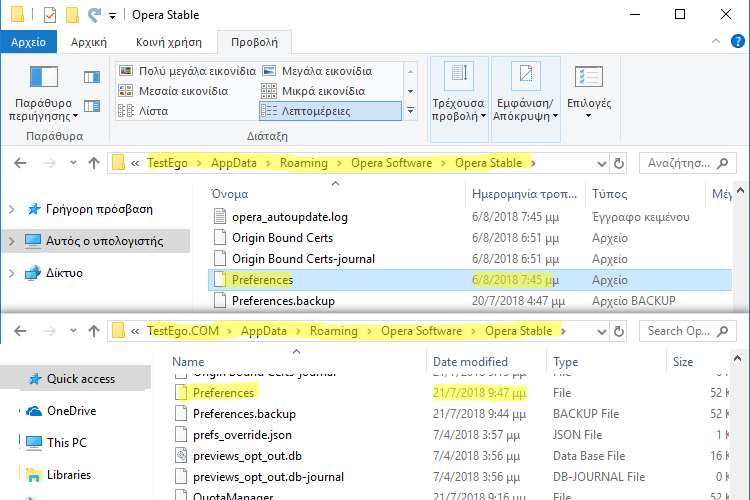
Task: Click TestEgo.COM in the lower address bar
Action: (183, 331)
